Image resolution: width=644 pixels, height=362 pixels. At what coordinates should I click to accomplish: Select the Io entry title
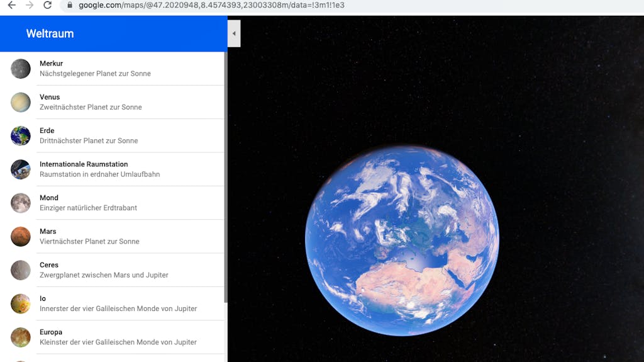(x=43, y=298)
